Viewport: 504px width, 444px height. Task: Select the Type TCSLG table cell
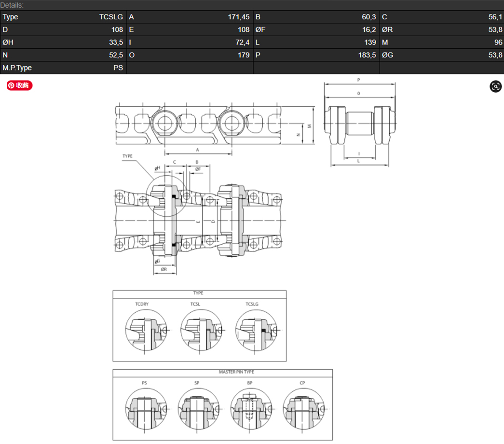63,17
